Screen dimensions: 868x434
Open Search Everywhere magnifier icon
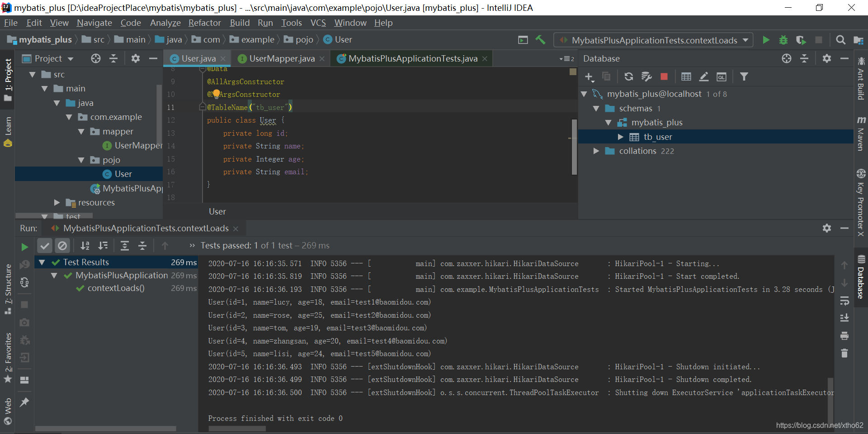click(x=840, y=40)
